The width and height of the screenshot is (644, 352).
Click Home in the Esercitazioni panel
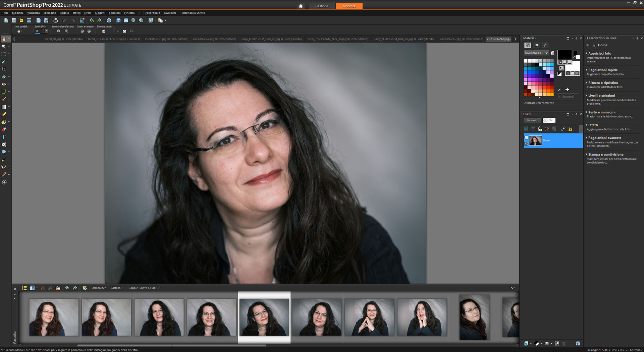[x=602, y=45]
